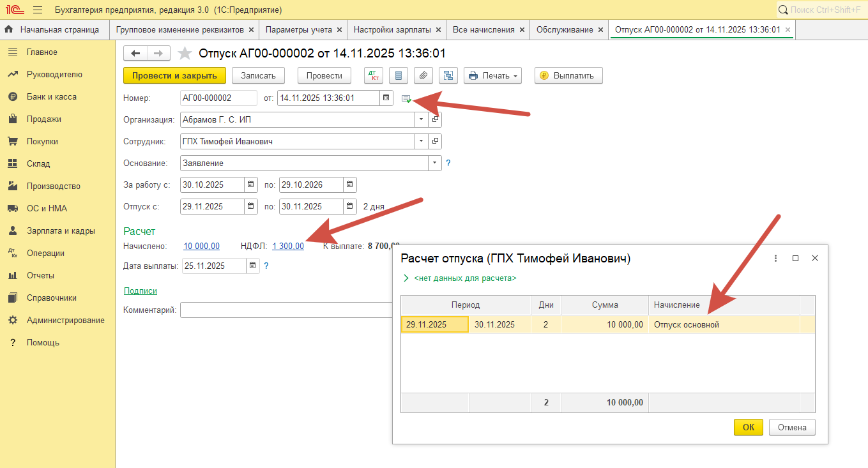Viewport: 868px width, 468px height.
Task: Open the Печать dropdown menu
Action: pyautogui.click(x=492, y=75)
